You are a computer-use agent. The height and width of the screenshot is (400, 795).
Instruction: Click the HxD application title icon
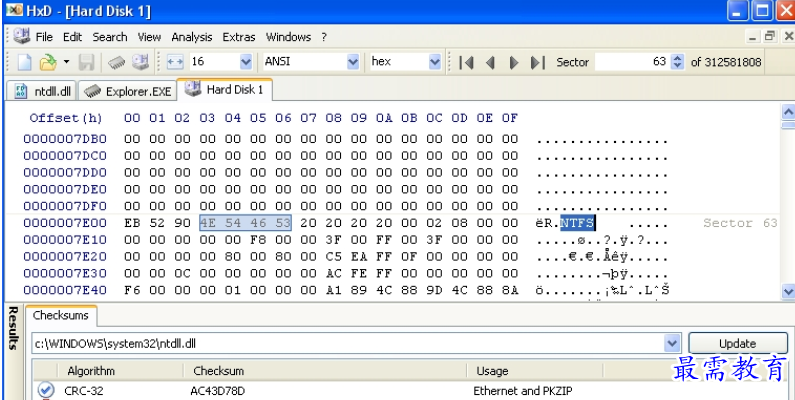14,10
